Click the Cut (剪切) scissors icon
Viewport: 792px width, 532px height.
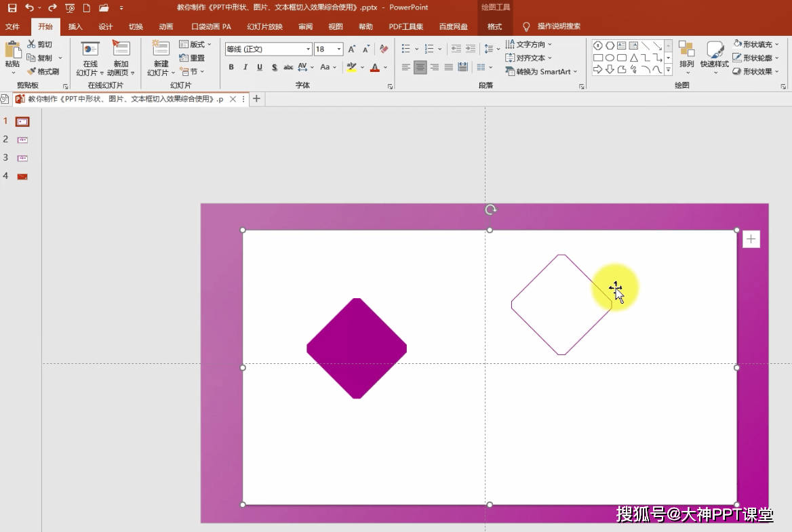[31, 44]
